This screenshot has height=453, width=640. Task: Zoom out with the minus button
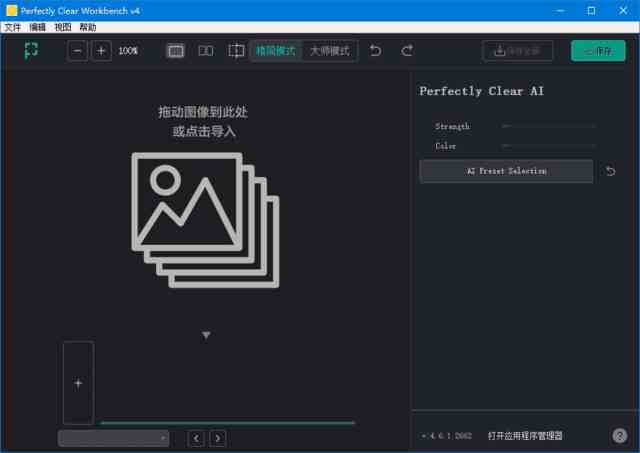click(78, 50)
